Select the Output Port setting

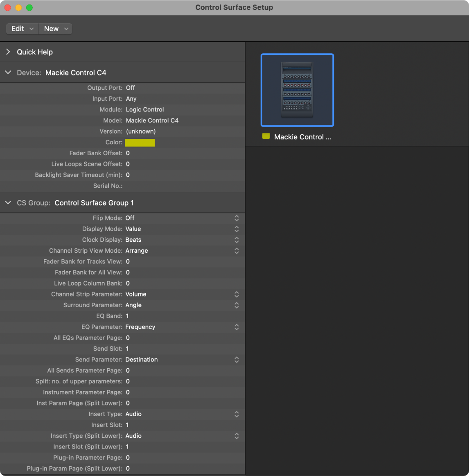click(x=130, y=88)
